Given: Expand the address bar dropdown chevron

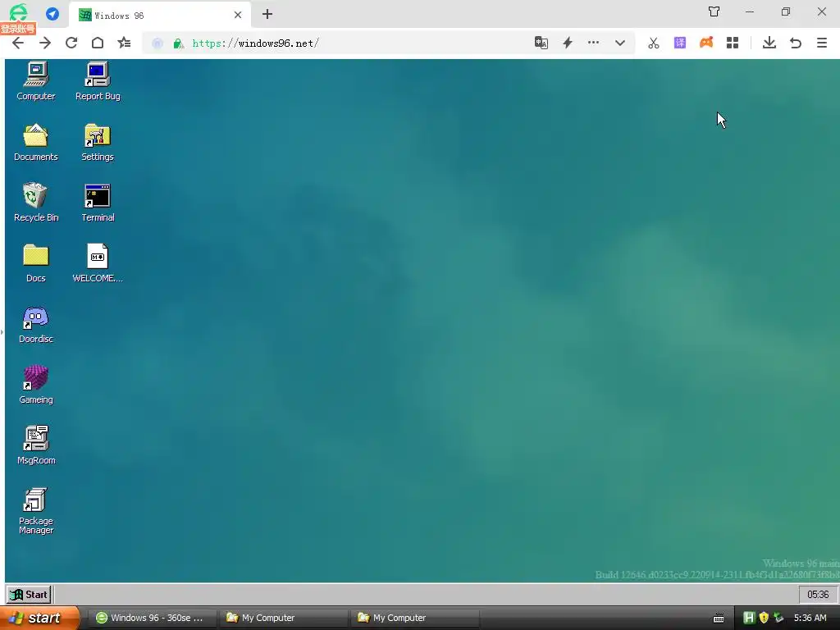Looking at the screenshot, I should [x=620, y=43].
